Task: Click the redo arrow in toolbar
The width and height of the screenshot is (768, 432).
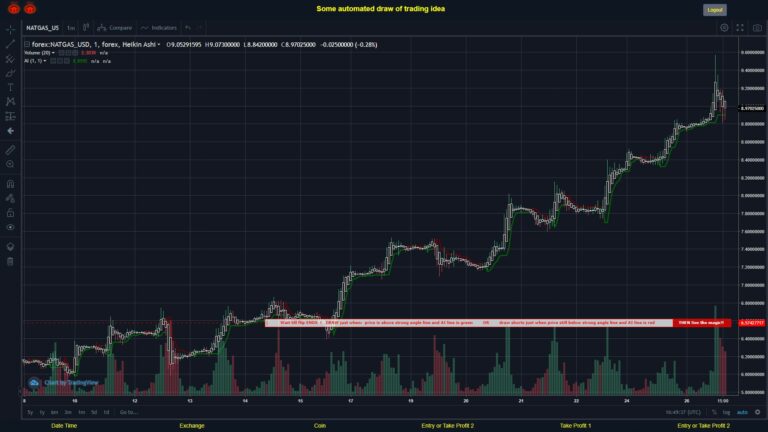Action: tap(199, 28)
